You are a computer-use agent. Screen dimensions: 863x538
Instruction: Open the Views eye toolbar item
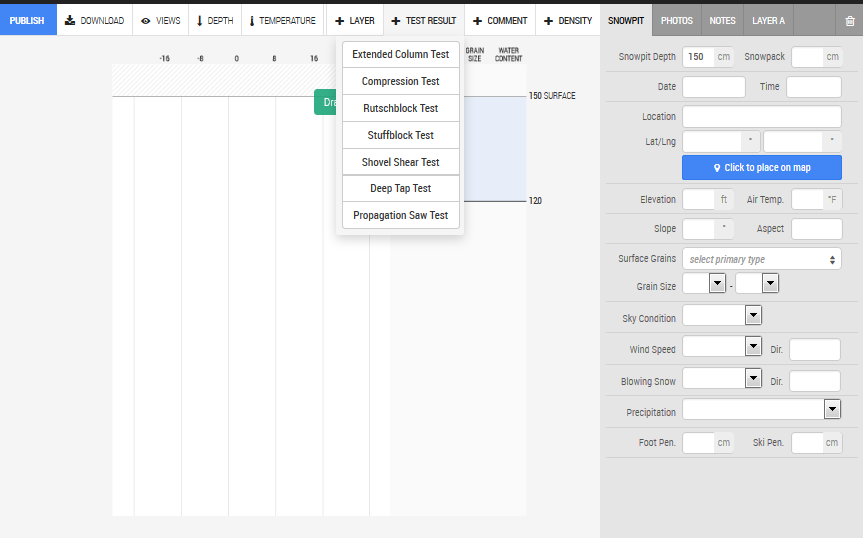tap(161, 20)
